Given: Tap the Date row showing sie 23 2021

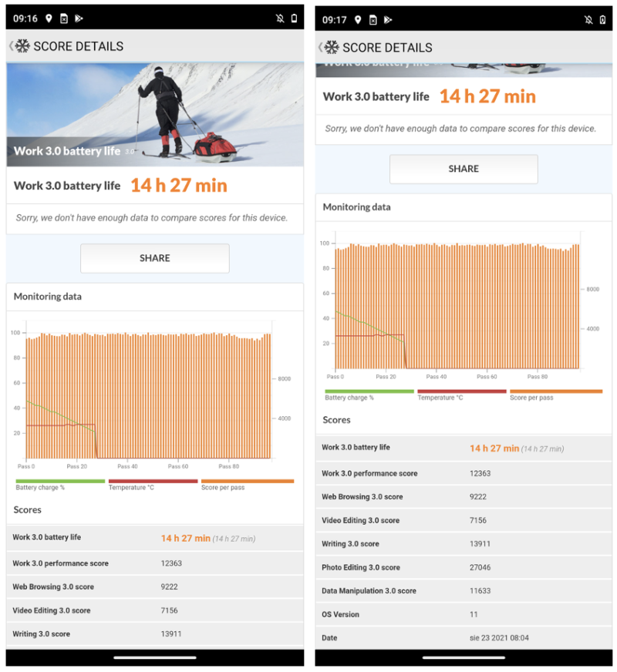Looking at the screenshot, I should tap(464, 638).
